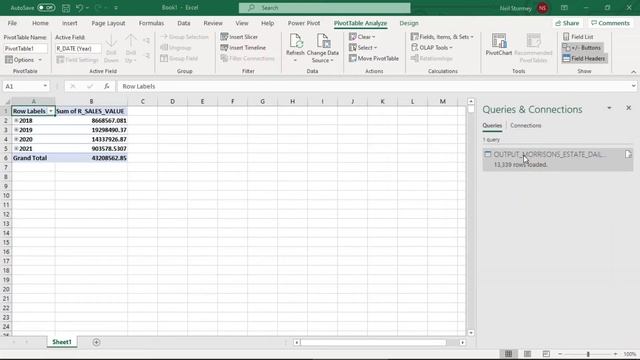Open the File menu
This screenshot has width=640, height=360.
click(12, 23)
